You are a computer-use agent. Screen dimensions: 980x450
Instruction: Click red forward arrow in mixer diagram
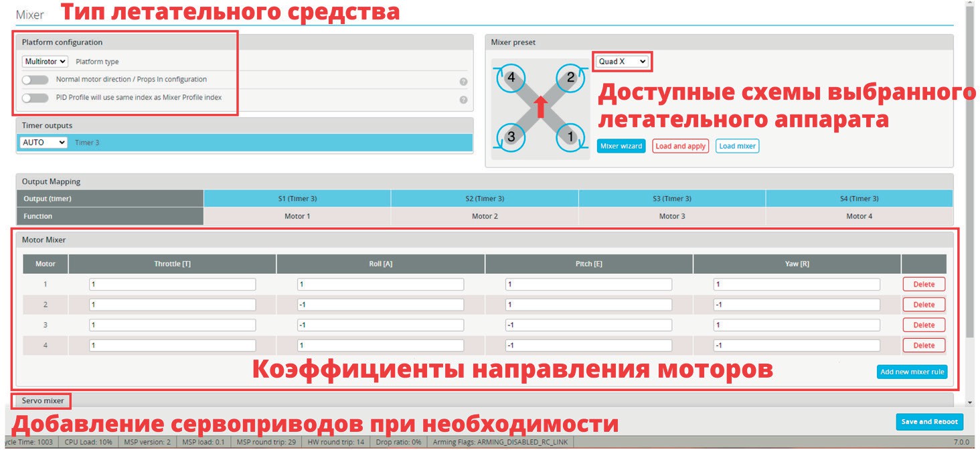click(x=541, y=106)
